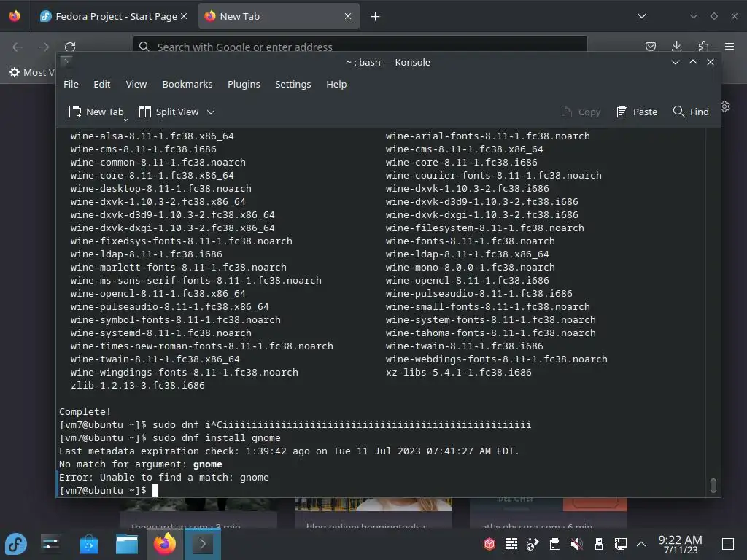Open Konsole View menu
747x560 pixels.
tap(136, 85)
